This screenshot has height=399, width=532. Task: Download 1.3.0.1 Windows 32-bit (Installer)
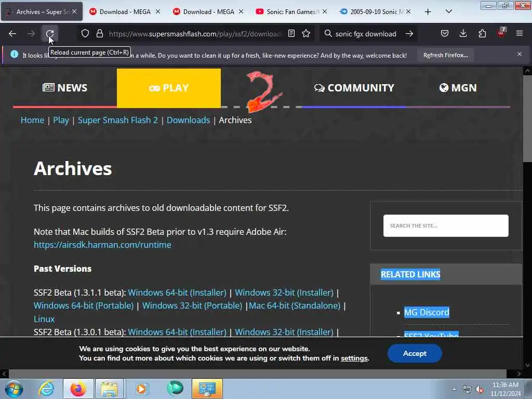point(284,332)
